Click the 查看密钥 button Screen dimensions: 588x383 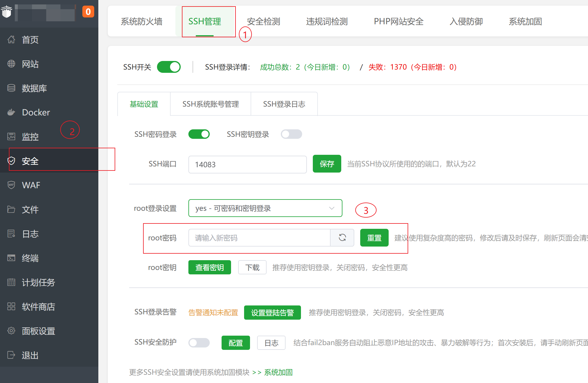tap(210, 267)
